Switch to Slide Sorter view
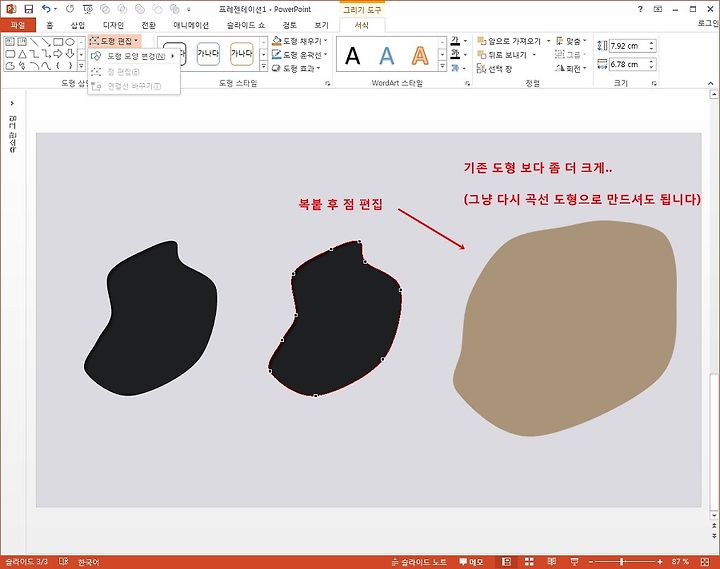Screen dimensions: 720x569 click(529, 562)
